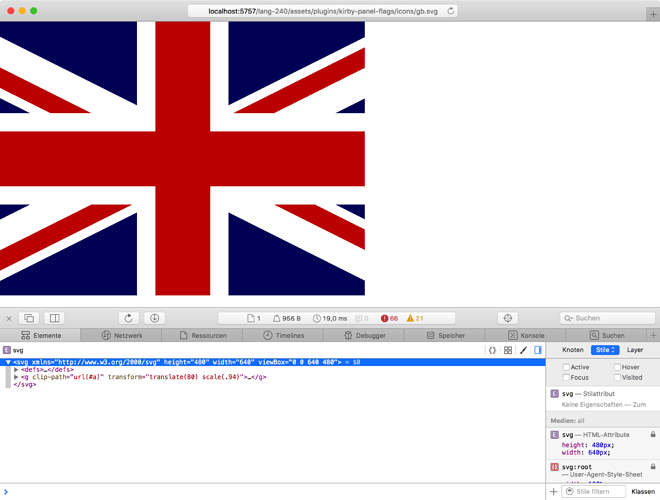660x500 pixels.
Task: Add new style rule with plus
Action: tap(554, 492)
